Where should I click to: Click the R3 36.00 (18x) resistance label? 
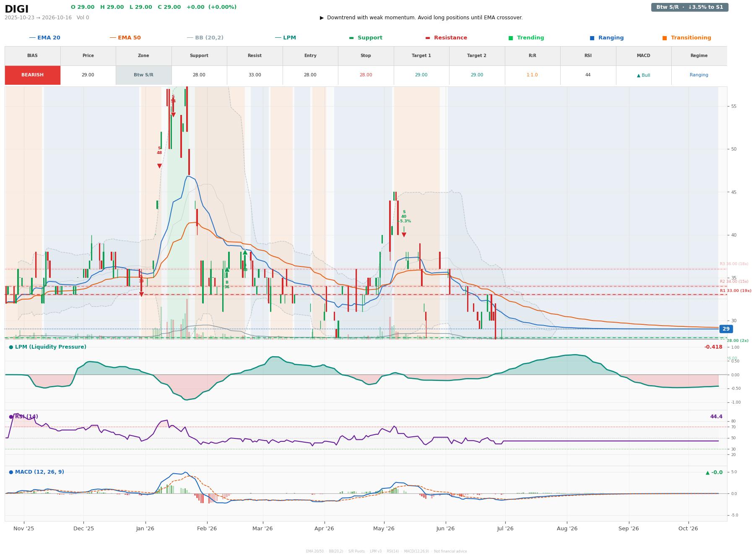[734, 264]
